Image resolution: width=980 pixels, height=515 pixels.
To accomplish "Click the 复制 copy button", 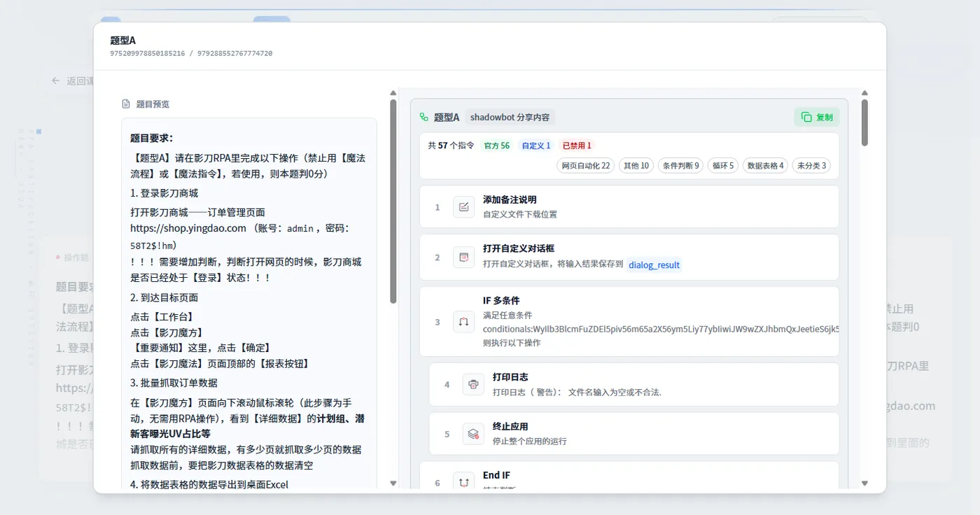I will tap(816, 118).
